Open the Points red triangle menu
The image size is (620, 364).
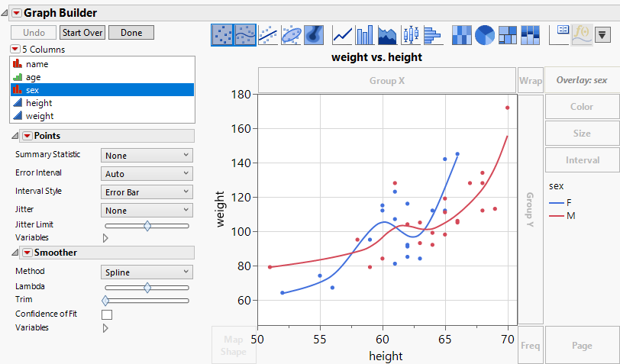(27, 136)
